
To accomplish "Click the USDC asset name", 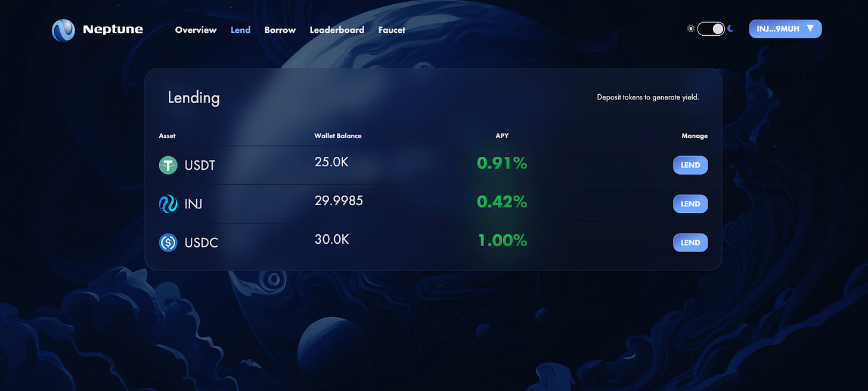I will [201, 243].
